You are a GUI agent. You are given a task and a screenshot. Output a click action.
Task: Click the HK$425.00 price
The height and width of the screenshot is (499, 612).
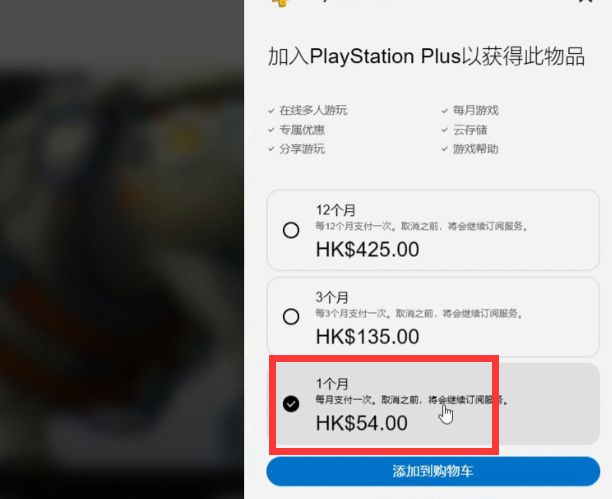click(x=367, y=250)
